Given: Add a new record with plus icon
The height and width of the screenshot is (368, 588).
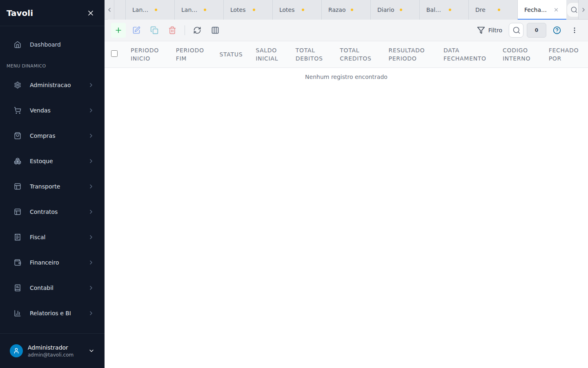Looking at the screenshot, I should click(118, 30).
